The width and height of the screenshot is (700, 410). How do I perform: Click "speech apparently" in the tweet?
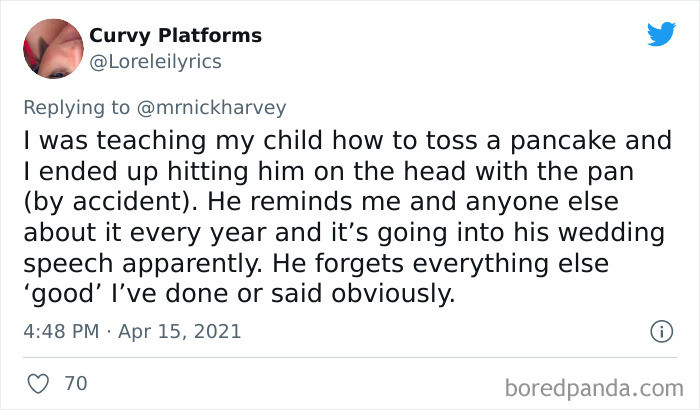[x=142, y=264]
